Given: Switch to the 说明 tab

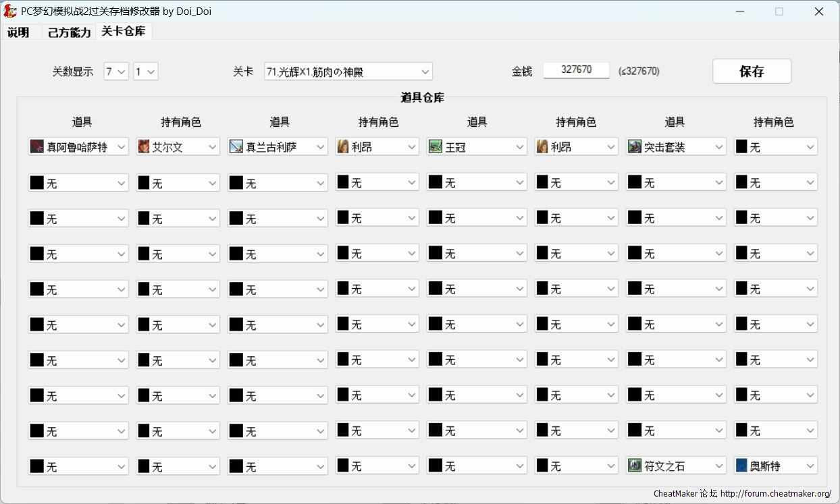Looking at the screenshot, I should tap(19, 32).
